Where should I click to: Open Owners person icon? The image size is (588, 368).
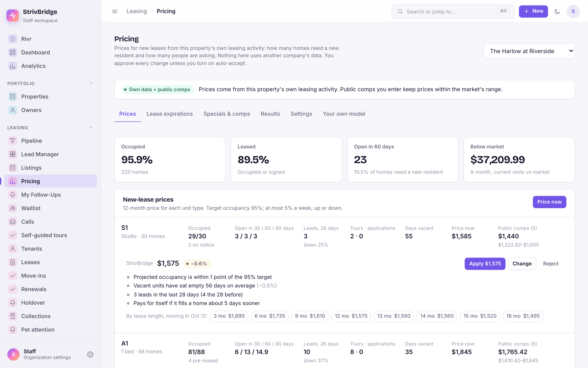(13, 110)
